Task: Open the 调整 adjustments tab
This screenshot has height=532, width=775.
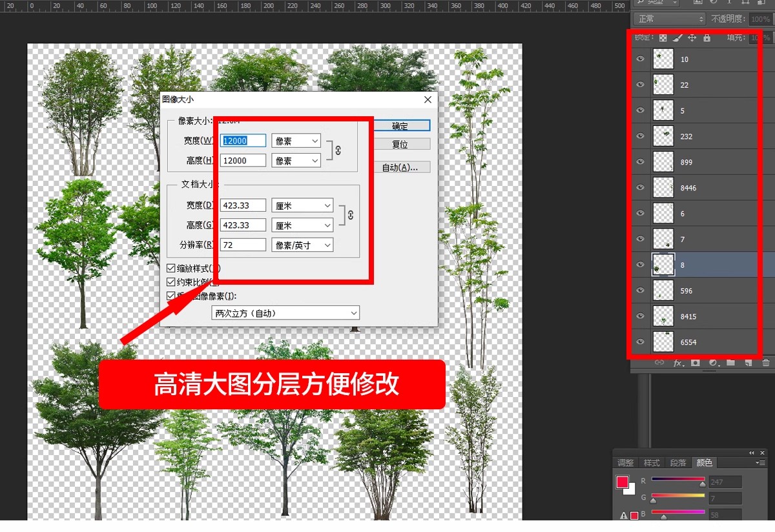Action: click(625, 462)
